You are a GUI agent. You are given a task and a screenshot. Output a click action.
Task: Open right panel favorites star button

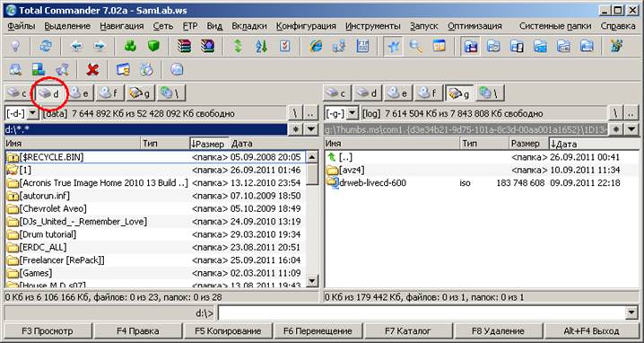615,129
